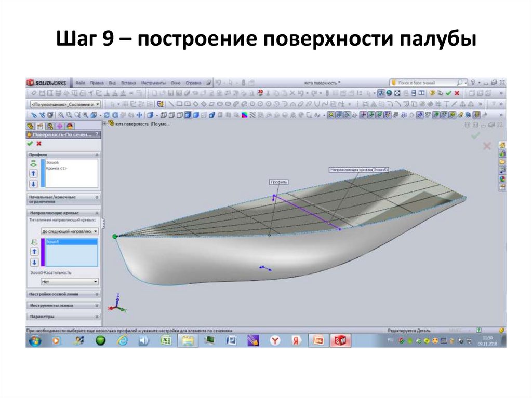Open the Файл menu

coord(81,83)
